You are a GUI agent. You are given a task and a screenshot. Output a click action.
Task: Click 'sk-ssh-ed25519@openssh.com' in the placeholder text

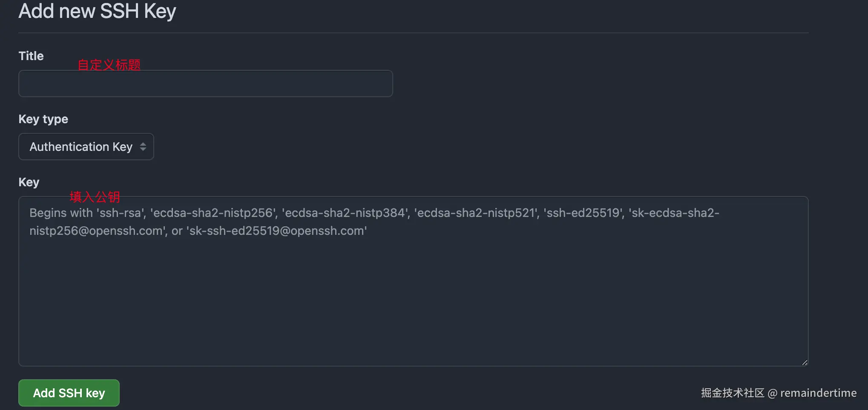tap(277, 231)
